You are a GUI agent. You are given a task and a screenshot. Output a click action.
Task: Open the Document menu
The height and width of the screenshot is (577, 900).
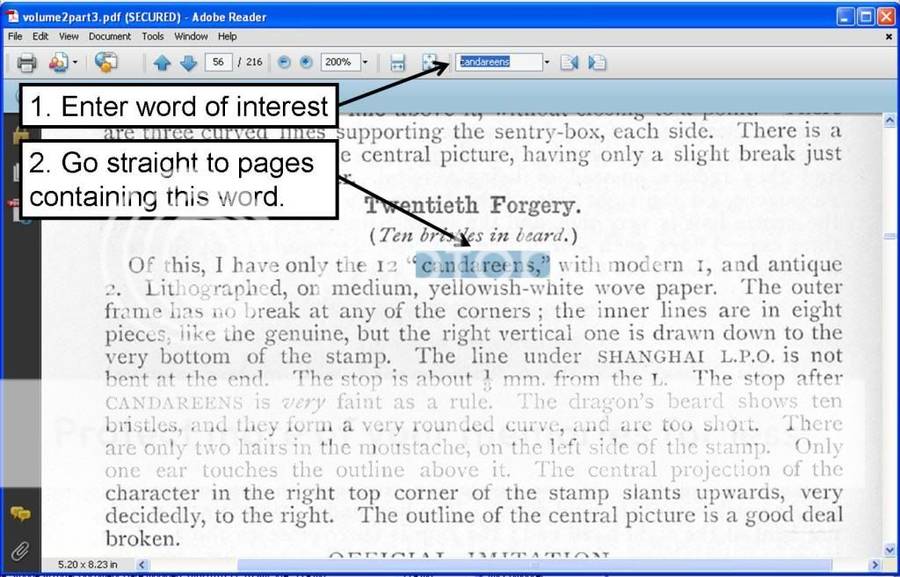click(109, 36)
